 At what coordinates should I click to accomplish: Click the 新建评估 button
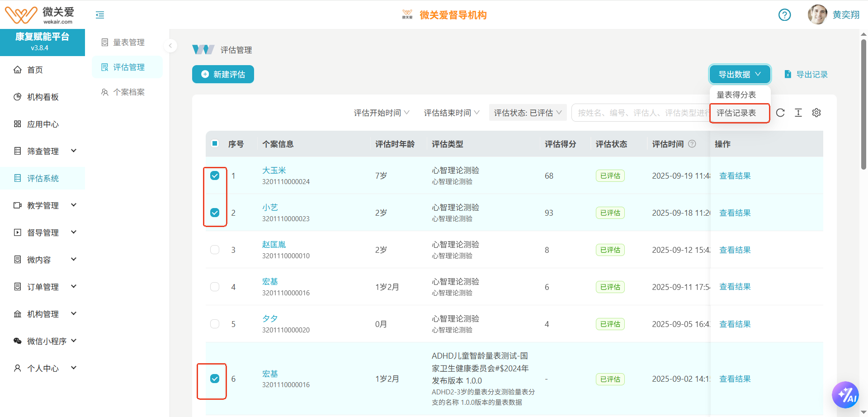tap(223, 74)
